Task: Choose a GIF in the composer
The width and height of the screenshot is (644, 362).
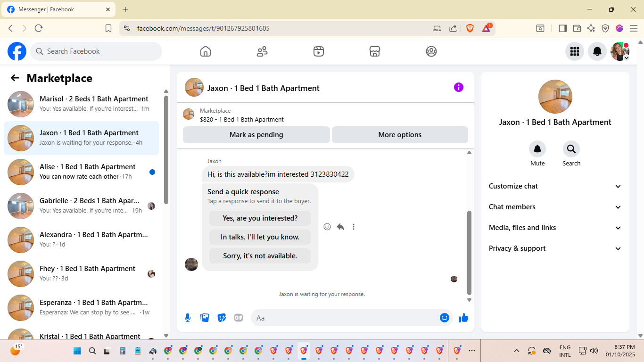Action: click(239, 318)
